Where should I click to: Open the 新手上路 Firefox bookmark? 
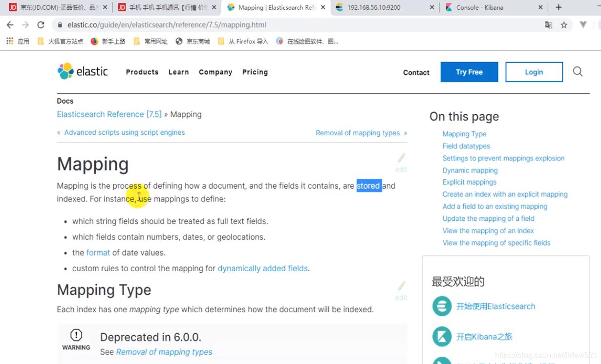[108, 42]
